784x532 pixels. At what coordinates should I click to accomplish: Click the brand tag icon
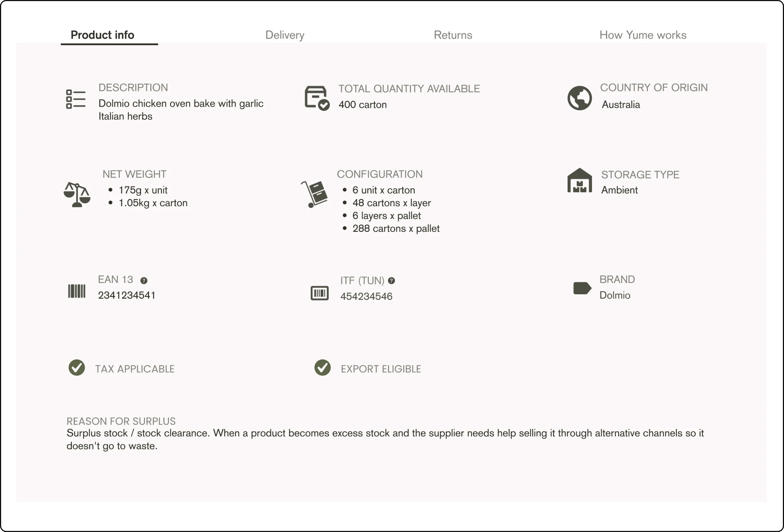click(x=582, y=288)
